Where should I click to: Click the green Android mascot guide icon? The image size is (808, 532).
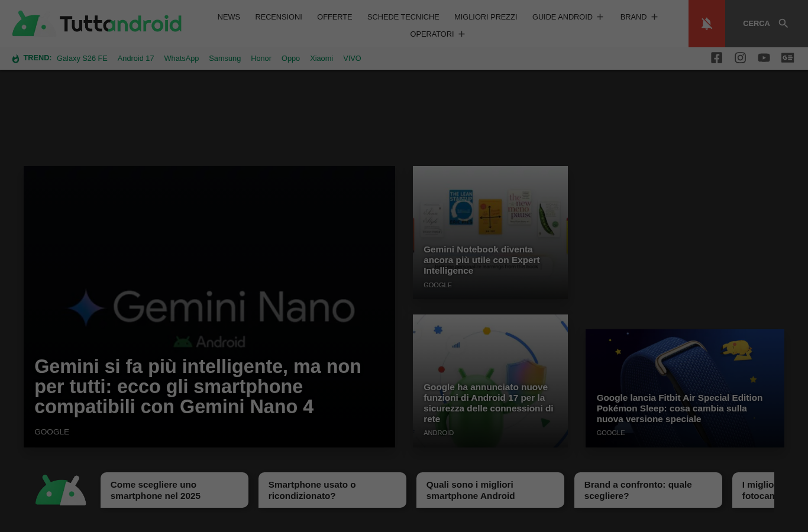coord(60,490)
